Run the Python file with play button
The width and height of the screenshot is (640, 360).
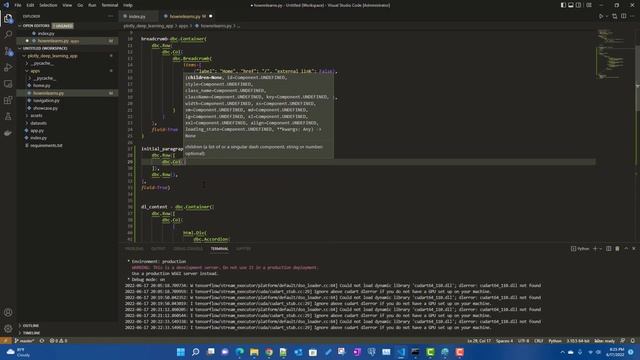coord(601,16)
